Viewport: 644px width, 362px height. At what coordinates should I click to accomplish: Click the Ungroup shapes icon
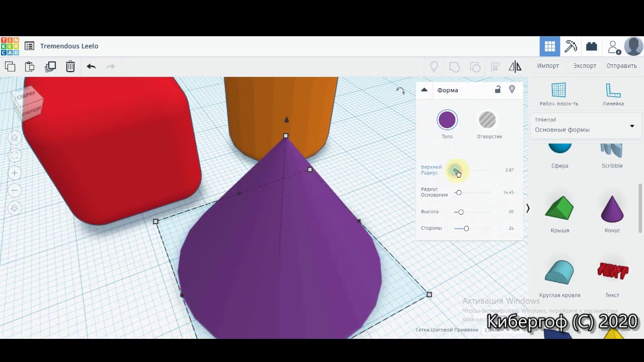coord(475,66)
